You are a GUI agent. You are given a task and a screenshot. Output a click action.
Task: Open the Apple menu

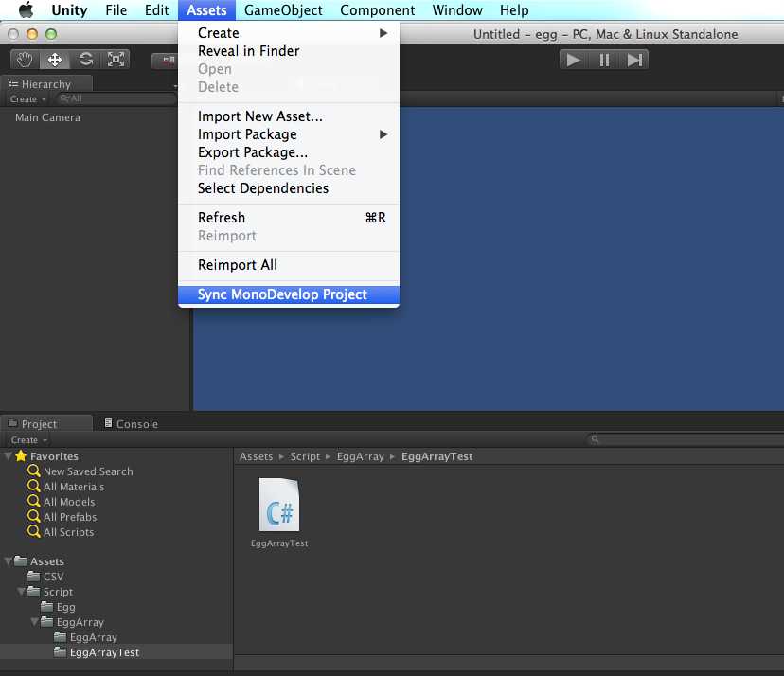click(x=26, y=10)
